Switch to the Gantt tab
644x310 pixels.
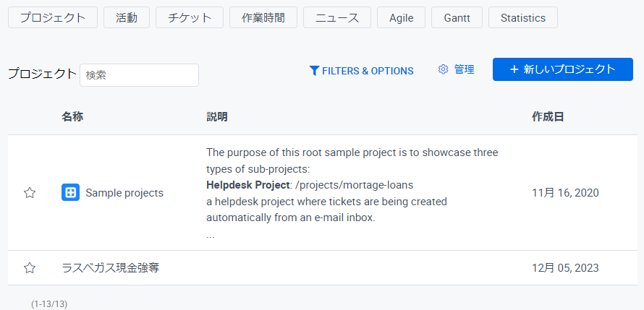pos(457,17)
